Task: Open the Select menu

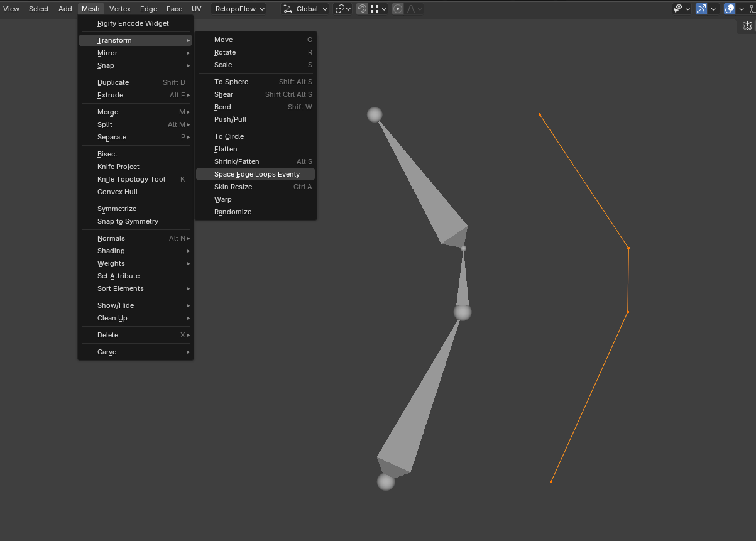Action: click(39, 9)
